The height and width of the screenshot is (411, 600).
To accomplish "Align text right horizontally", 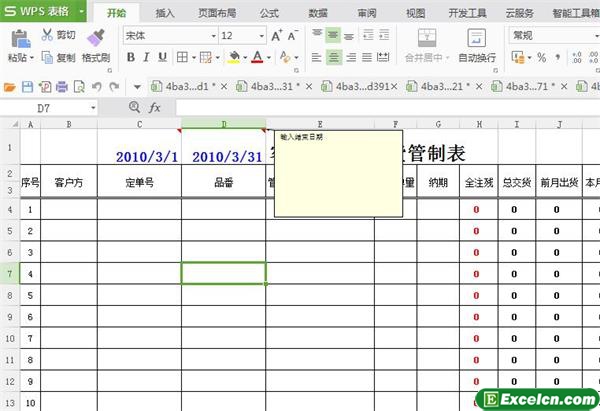I will coord(351,57).
